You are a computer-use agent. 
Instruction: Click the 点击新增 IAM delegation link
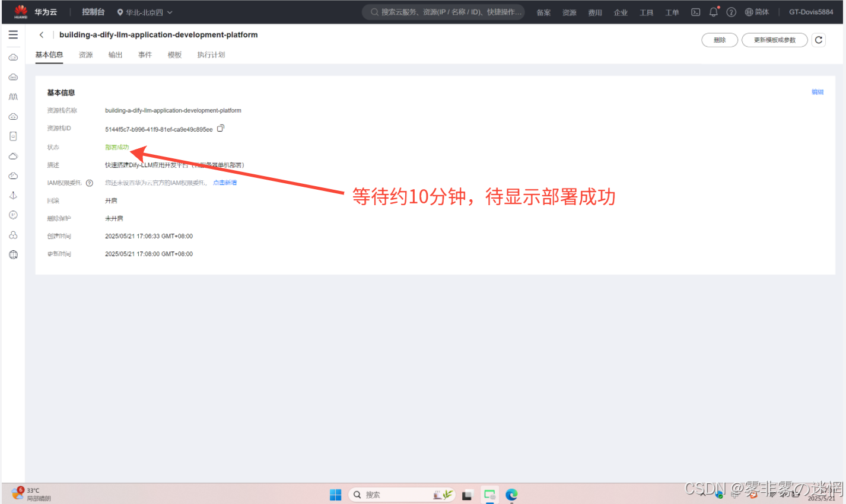pos(225,183)
